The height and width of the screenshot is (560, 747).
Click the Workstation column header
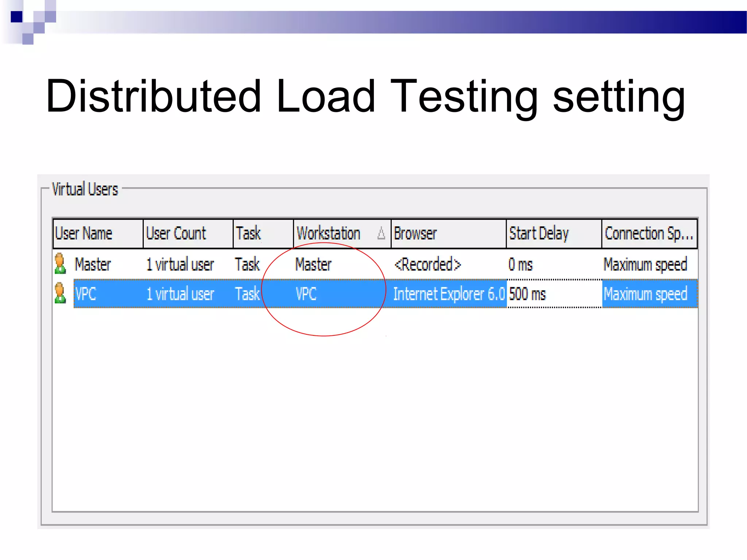(x=342, y=234)
